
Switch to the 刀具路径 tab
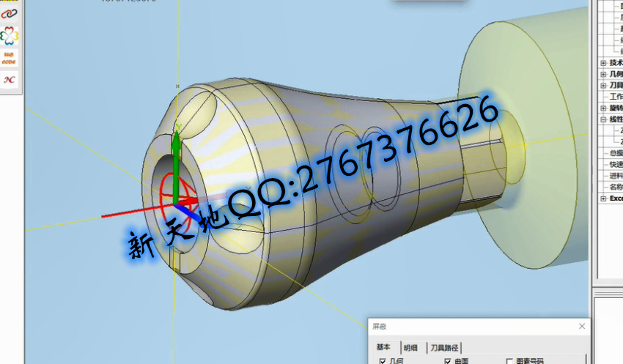[444, 347]
